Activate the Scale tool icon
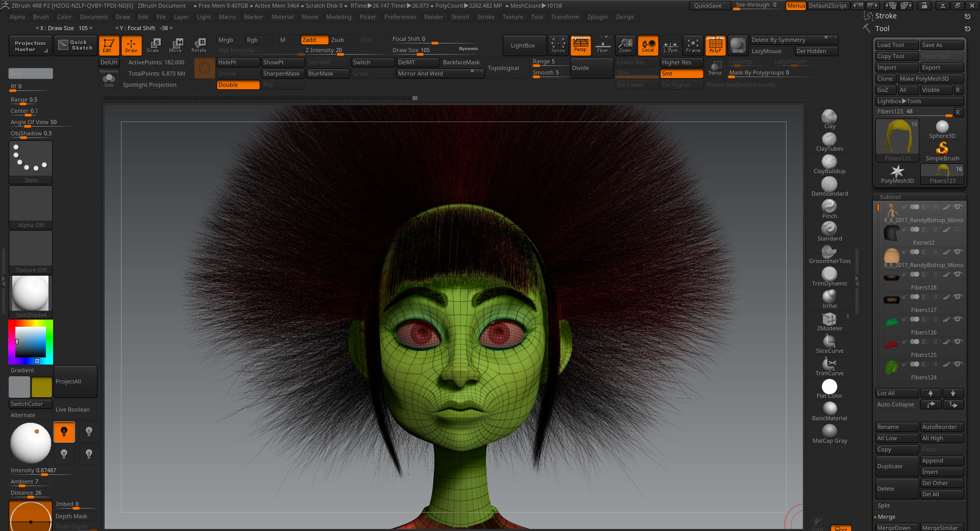The width and height of the screenshot is (980, 531). (x=153, y=45)
